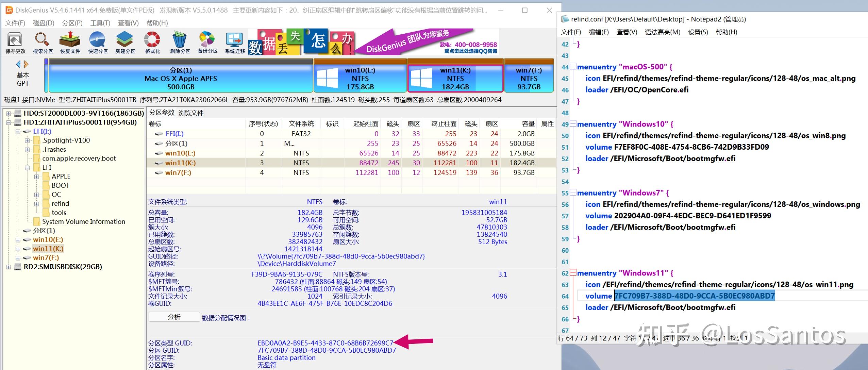868x370 pixels.
Task: Expand the APPLE folder in the tree
Action: click(37, 176)
